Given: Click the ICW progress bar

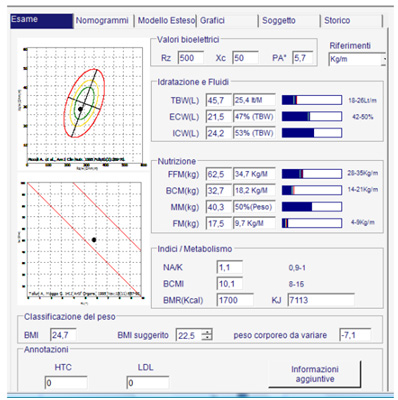Looking at the screenshot, I should coord(312,133).
